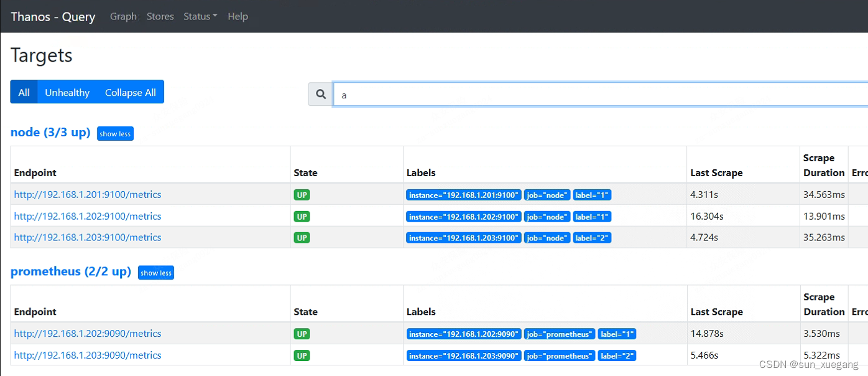Open the Stores page
Viewport: 868px width, 376px height.
point(160,17)
